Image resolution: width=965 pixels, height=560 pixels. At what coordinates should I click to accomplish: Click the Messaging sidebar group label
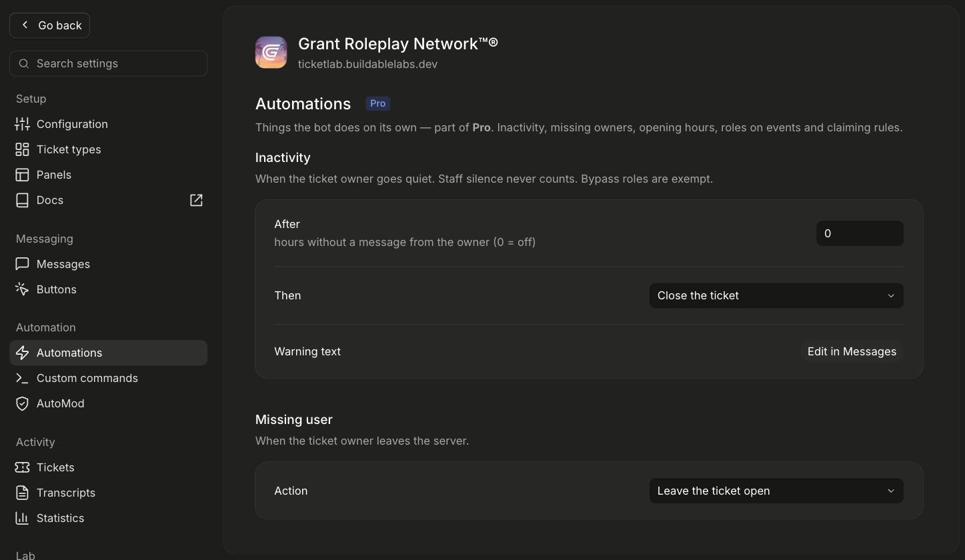click(x=45, y=239)
